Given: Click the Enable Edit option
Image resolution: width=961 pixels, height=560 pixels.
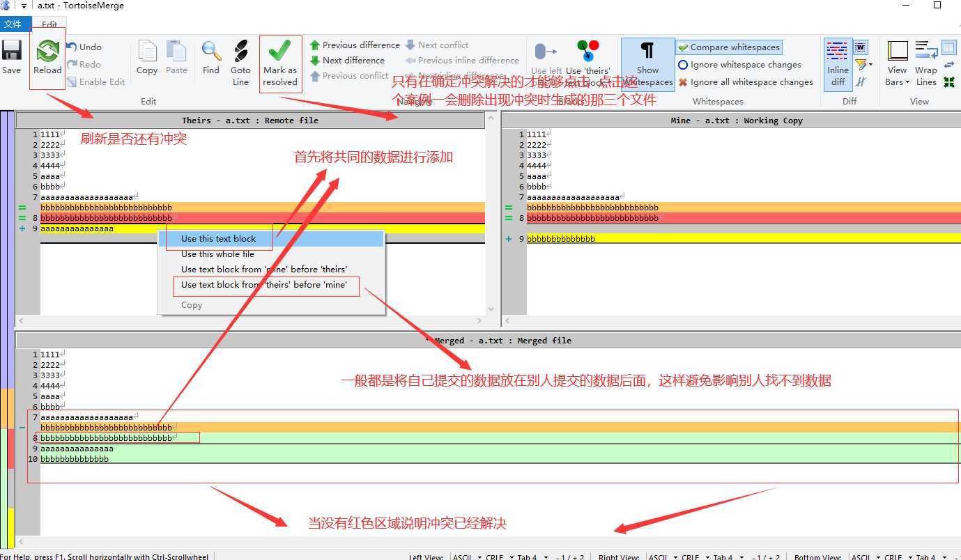Looking at the screenshot, I should coord(96,81).
